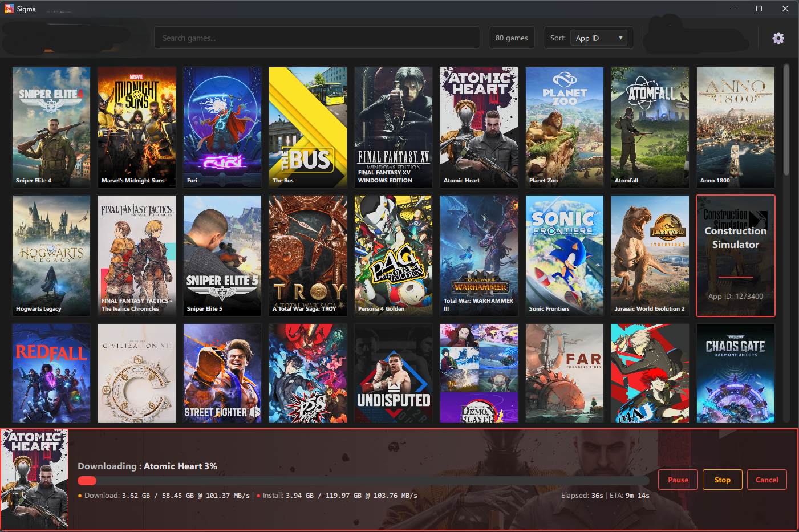Select Total War: WARHAMMER III card
The image size is (799, 532).
point(479,255)
